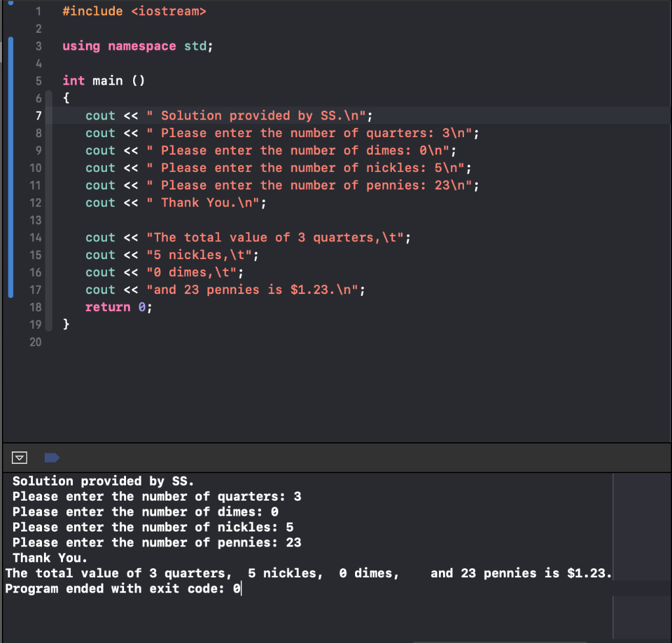The image size is (672, 643).
Task: Click console output 'Thank You.'
Action: (50, 558)
